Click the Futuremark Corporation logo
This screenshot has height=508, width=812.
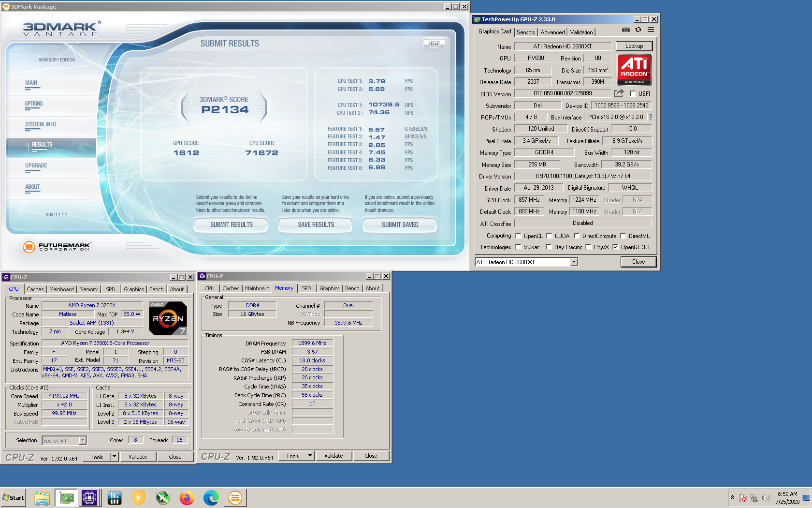pyautogui.click(x=57, y=247)
